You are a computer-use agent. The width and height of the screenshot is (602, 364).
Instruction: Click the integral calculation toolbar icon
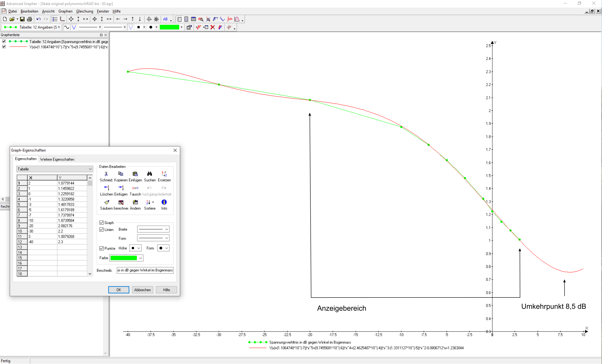[230, 19]
